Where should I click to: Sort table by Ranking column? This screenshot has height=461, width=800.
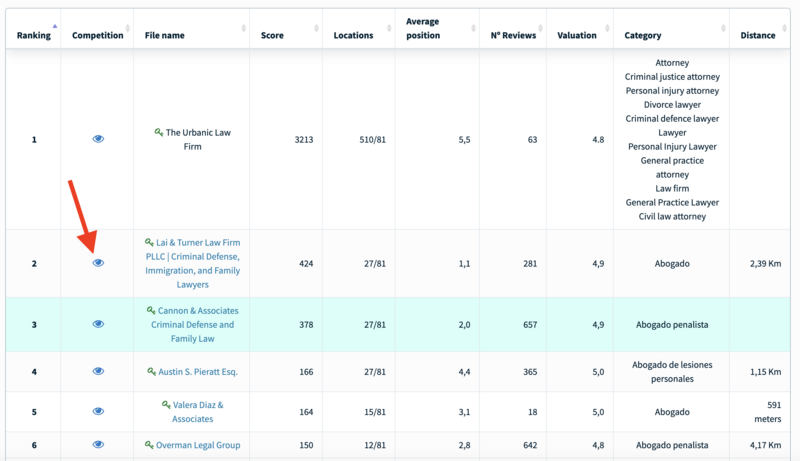pyautogui.click(x=34, y=35)
